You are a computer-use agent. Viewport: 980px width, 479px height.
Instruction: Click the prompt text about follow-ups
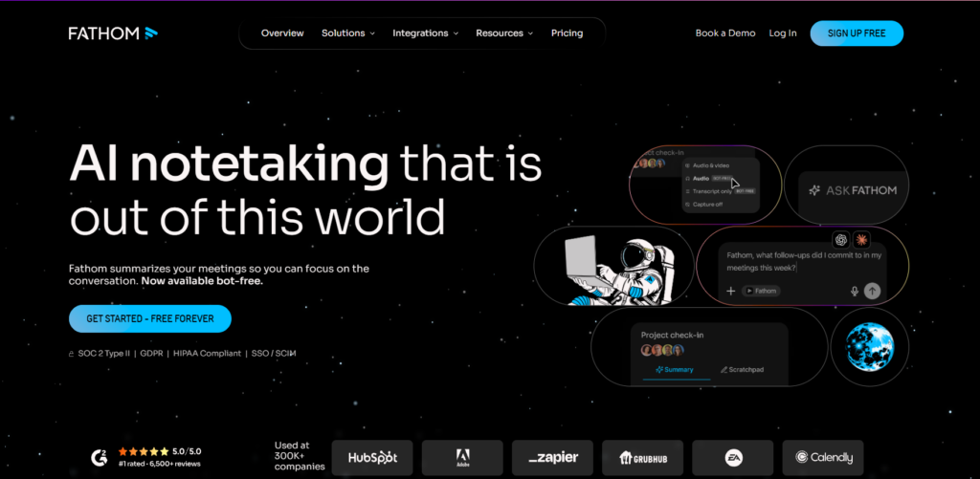[804, 261]
